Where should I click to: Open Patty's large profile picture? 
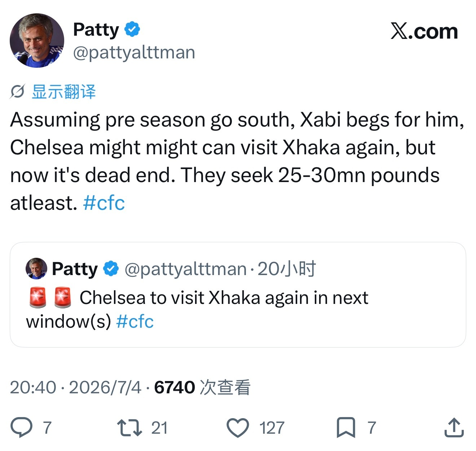pos(37,40)
